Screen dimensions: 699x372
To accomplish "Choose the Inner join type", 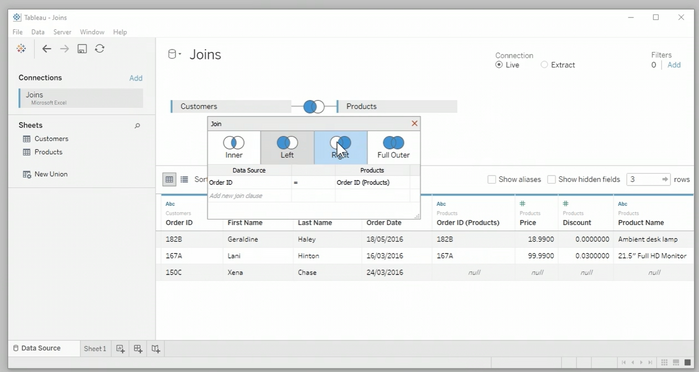I will coord(234,148).
